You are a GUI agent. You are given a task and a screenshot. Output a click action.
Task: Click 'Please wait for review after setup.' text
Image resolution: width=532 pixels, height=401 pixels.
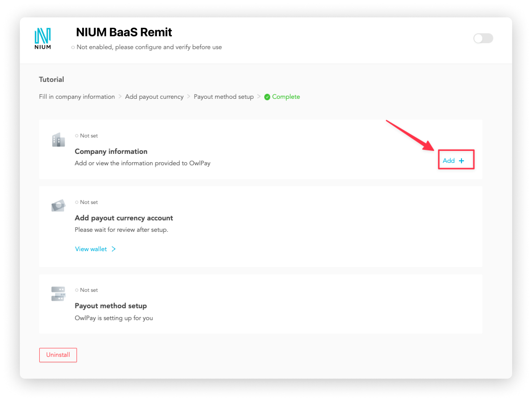pos(121,230)
